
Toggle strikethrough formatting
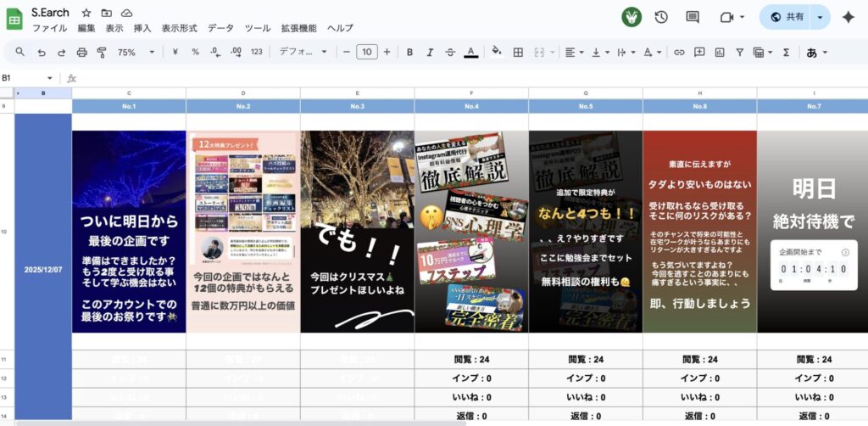pos(450,52)
